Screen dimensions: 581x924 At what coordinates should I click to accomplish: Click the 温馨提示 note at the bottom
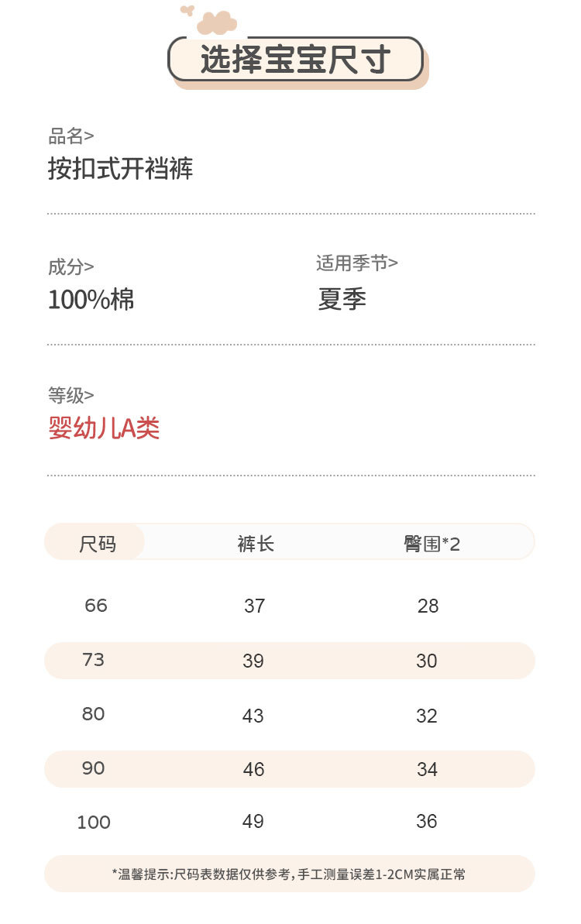pyautogui.click(x=289, y=874)
